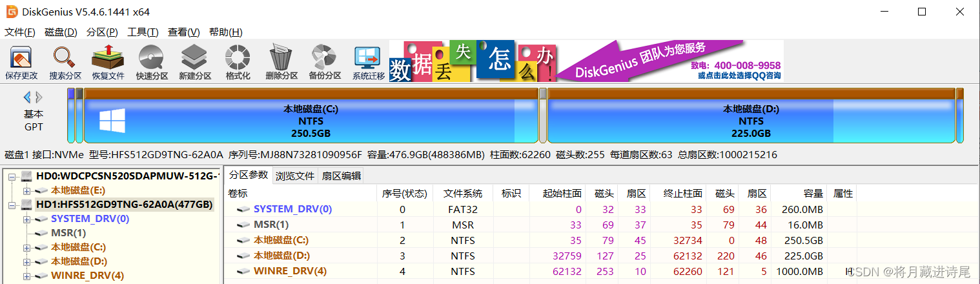Click the 文件系统 column header
Screen dimensions: 980x284
[463, 193]
